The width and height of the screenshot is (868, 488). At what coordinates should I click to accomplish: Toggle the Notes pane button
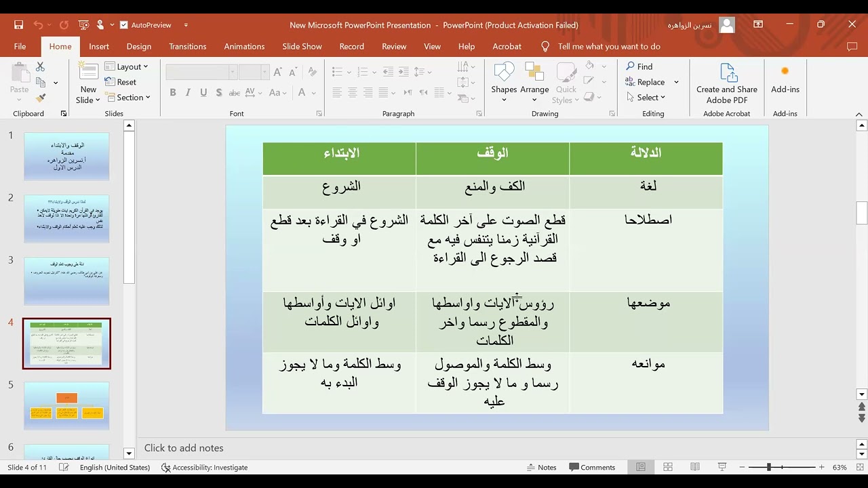point(542,467)
